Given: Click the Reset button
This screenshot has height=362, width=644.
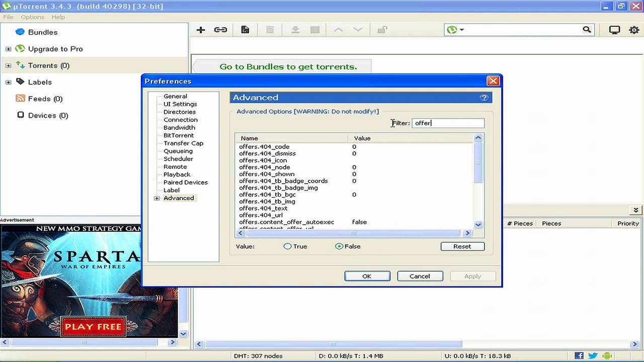Looking at the screenshot, I should click(x=462, y=246).
